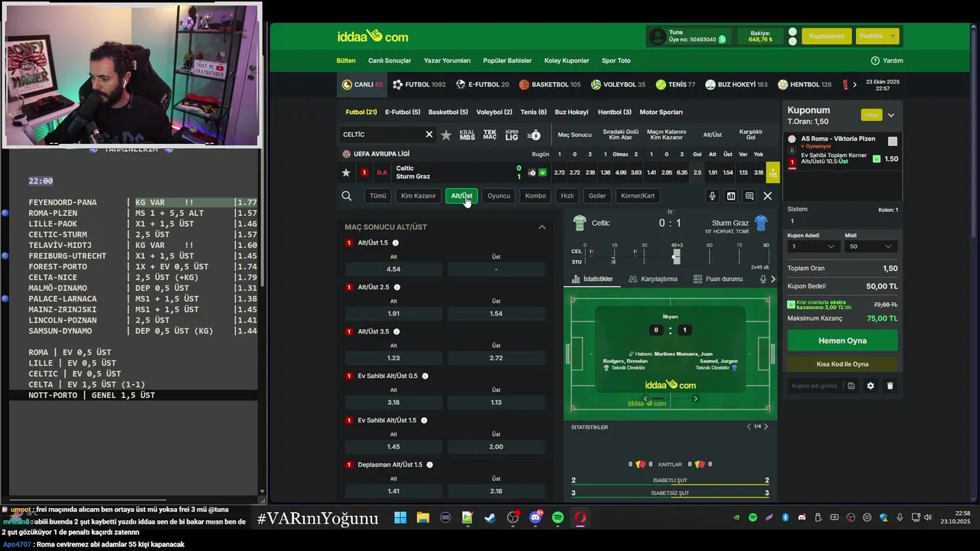The width and height of the screenshot is (980, 551).
Task: Open Canlı Sonuçlar link
Action: (390, 60)
